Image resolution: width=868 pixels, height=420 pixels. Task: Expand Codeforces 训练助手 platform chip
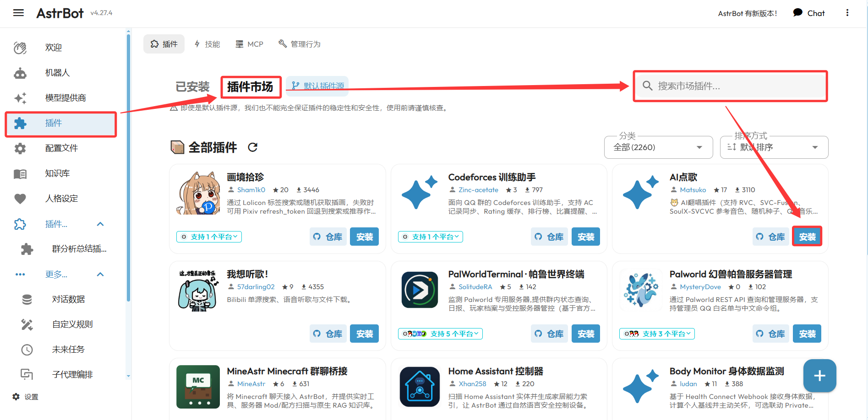coord(431,237)
